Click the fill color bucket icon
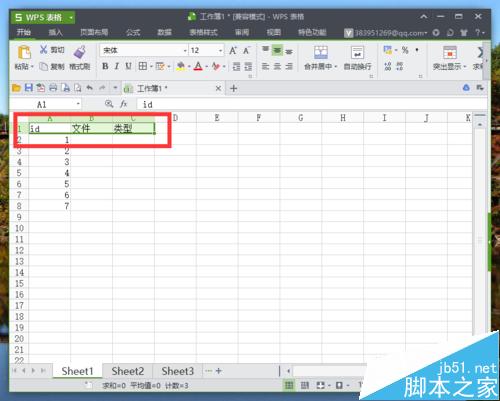Viewport: 500px width, 401px height. (x=181, y=66)
